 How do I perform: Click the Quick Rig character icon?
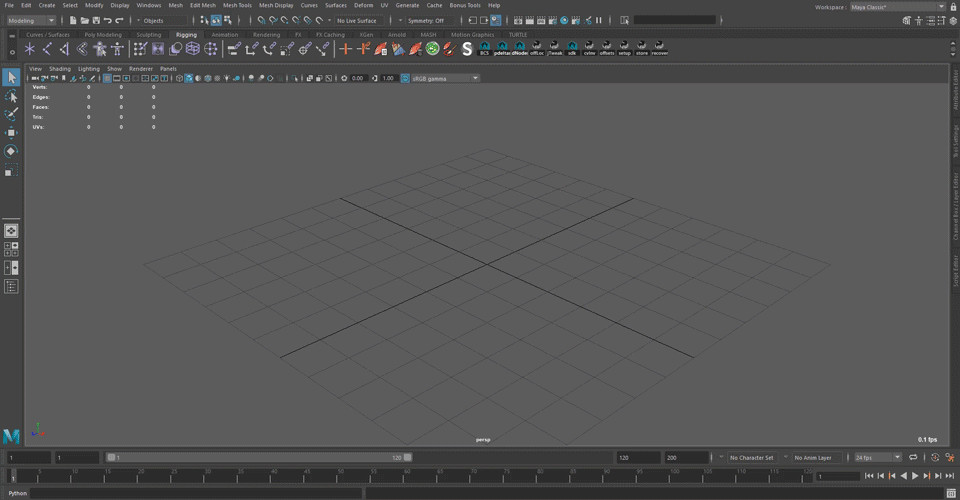pos(100,49)
